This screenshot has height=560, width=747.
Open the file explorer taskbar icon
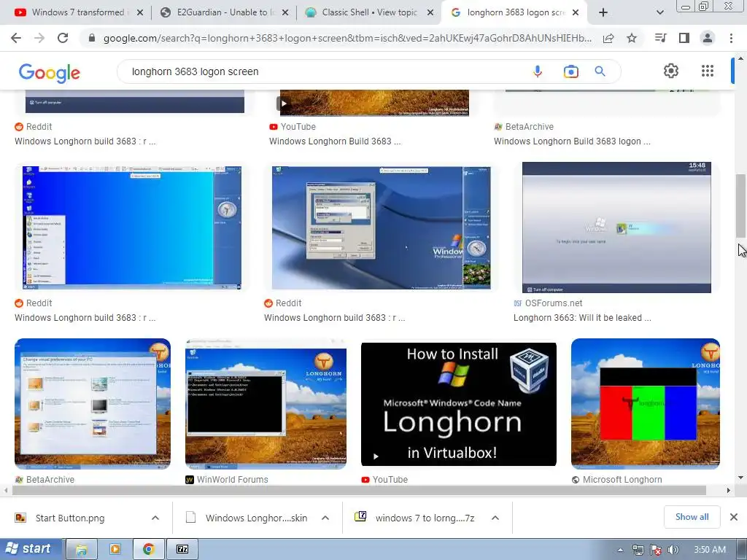82,549
